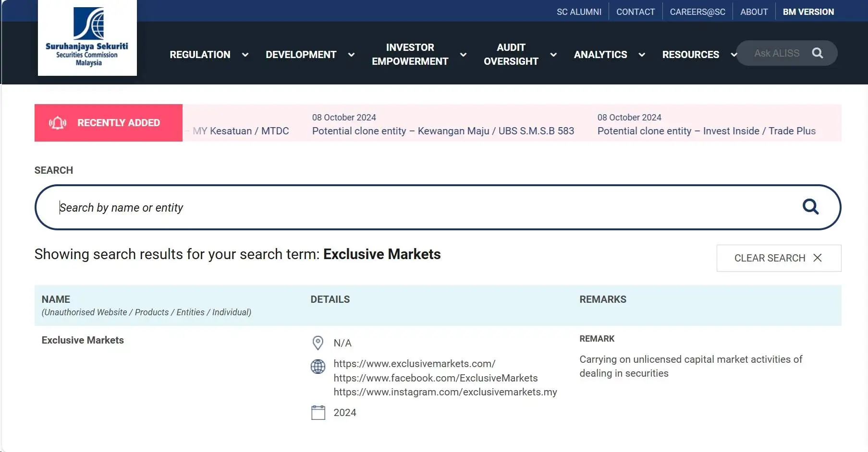Screen dimensions: 868x452
Task: Click the Recently Added alarm bell icon
Action: (x=58, y=123)
